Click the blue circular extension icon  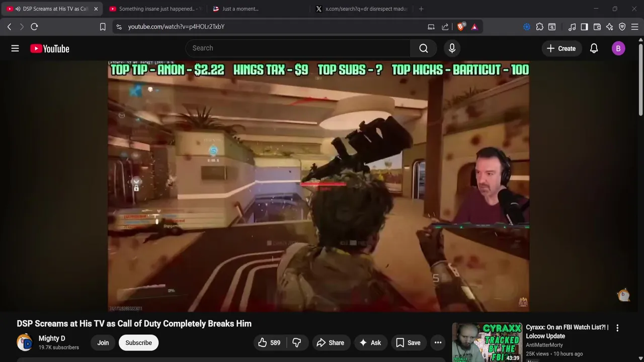coord(527,27)
